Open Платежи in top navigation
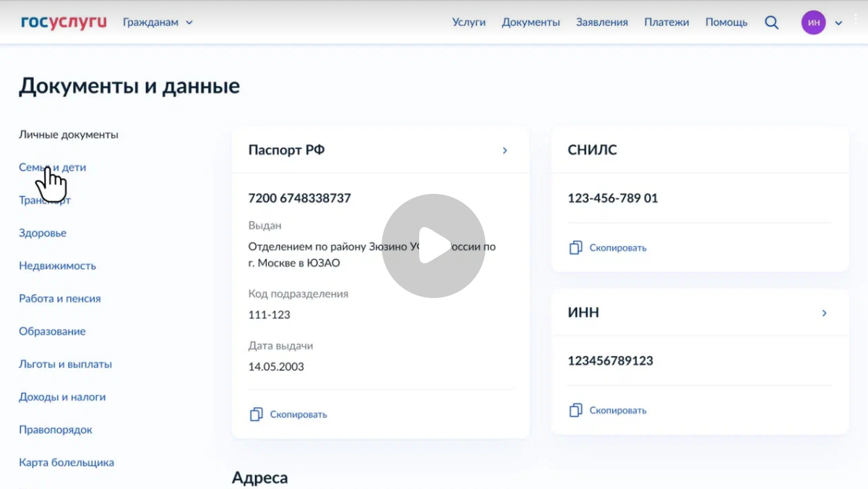The image size is (868, 489). pyautogui.click(x=666, y=22)
